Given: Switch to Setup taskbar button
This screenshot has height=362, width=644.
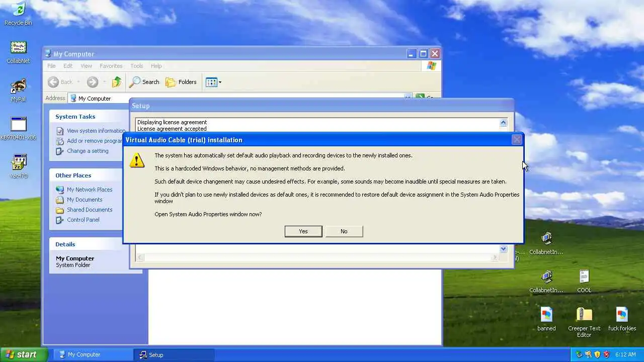Looking at the screenshot, I should coord(174,354).
